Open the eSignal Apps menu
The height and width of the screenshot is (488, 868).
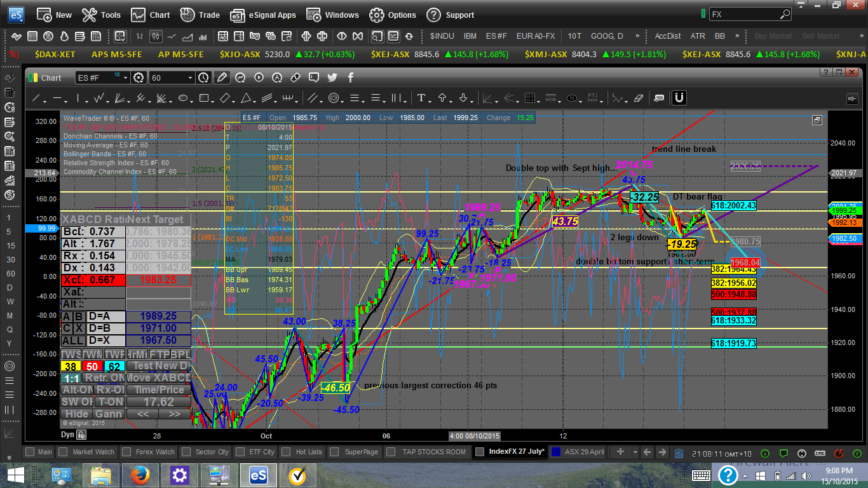coord(263,15)
